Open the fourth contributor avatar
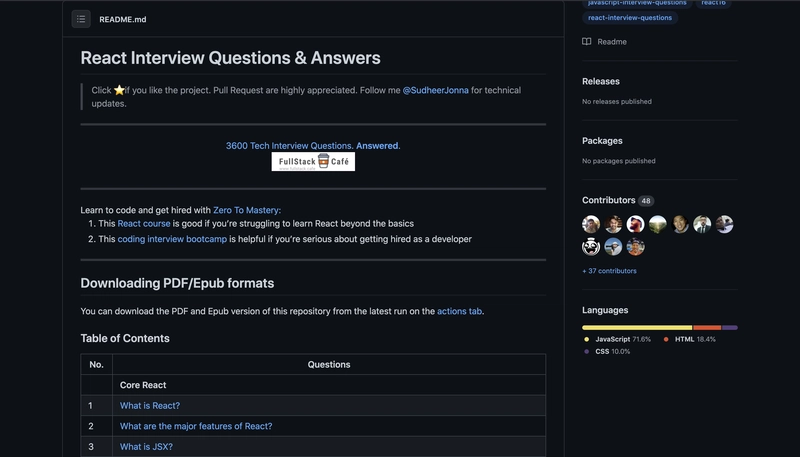 [x=658, y=224]
